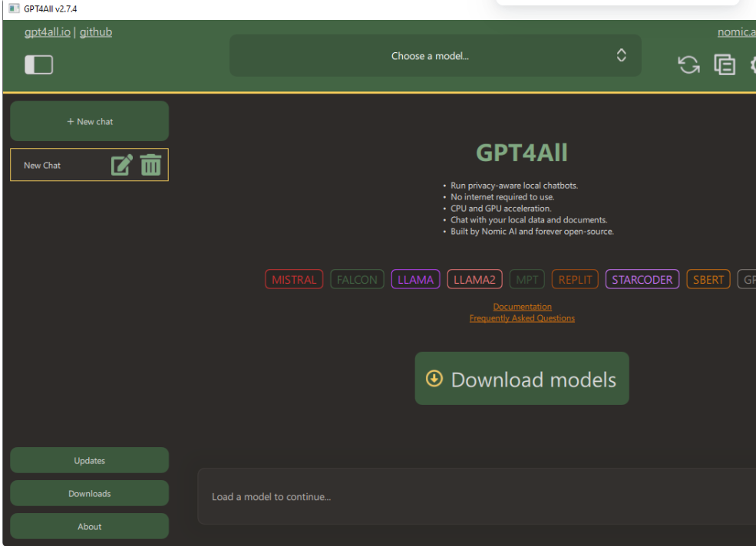
Task: Click 'Built by Nomic AI and forever open-source.' text
Action: [x=533, y=232]
